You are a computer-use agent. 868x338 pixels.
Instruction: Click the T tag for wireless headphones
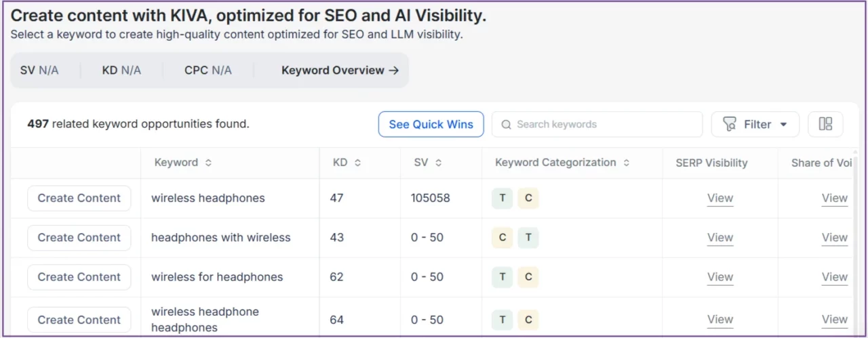(502, 198)
